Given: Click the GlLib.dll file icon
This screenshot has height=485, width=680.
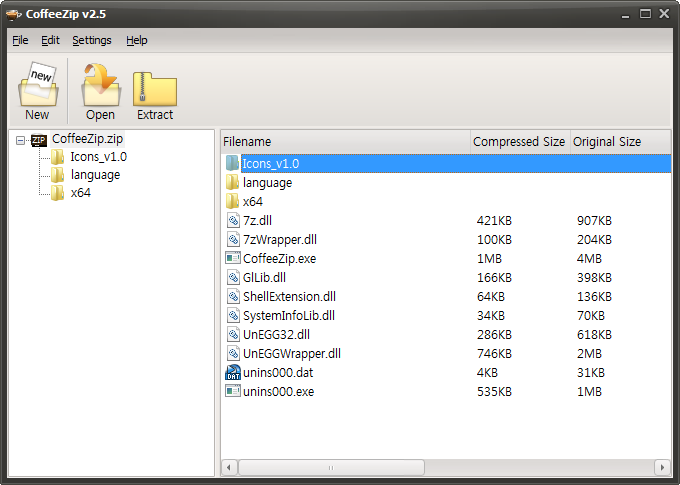Looking at the screenshot, I should (x=233, y=277).
